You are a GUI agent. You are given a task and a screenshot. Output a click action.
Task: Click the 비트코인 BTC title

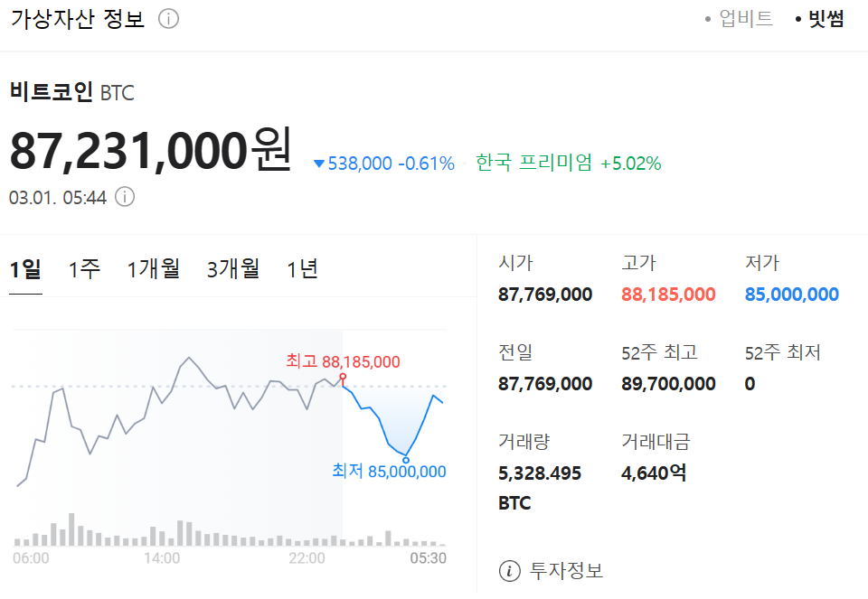(x=70, y=92)
